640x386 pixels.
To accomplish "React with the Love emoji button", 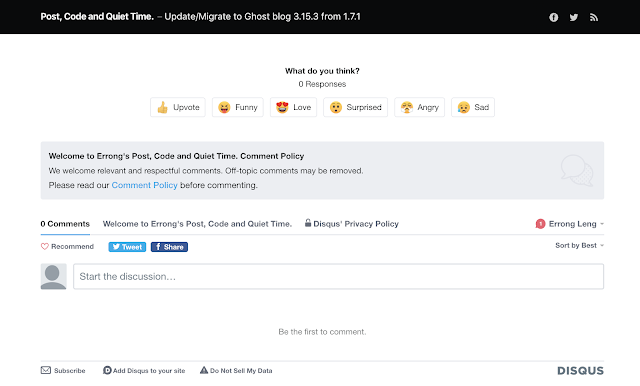I will 293,107.
